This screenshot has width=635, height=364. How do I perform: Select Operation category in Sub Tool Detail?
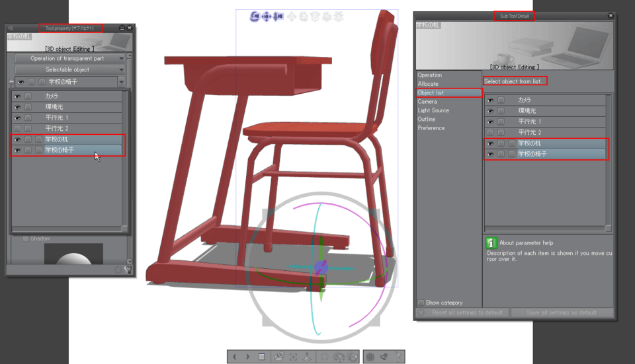[430, 75]
